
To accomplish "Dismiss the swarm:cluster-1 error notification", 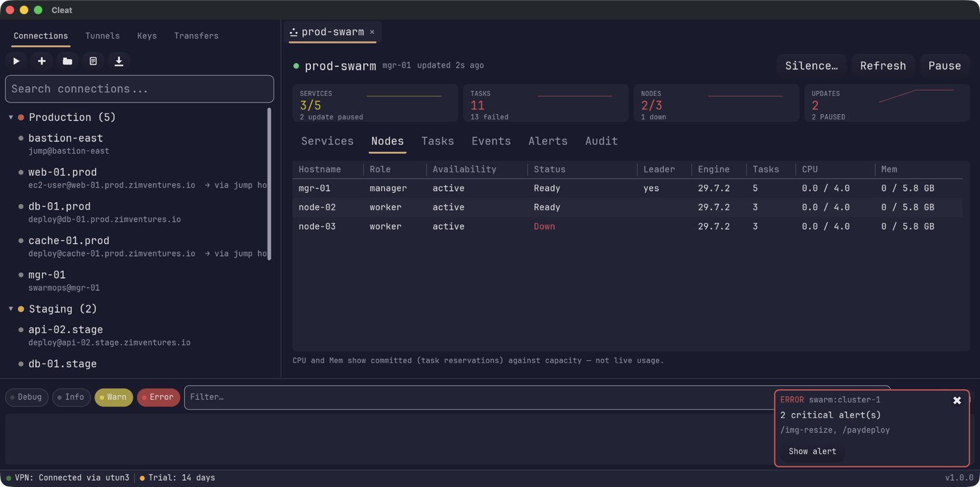I will click(957, 400).
